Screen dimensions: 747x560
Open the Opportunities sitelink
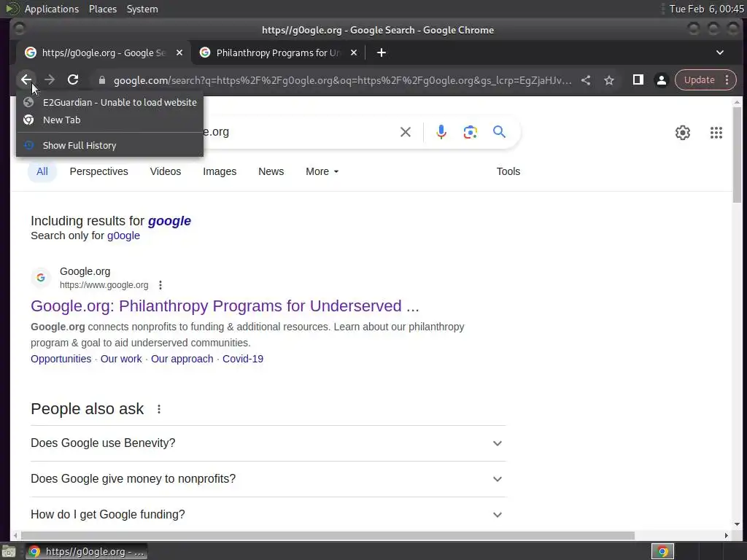point(61,359)
